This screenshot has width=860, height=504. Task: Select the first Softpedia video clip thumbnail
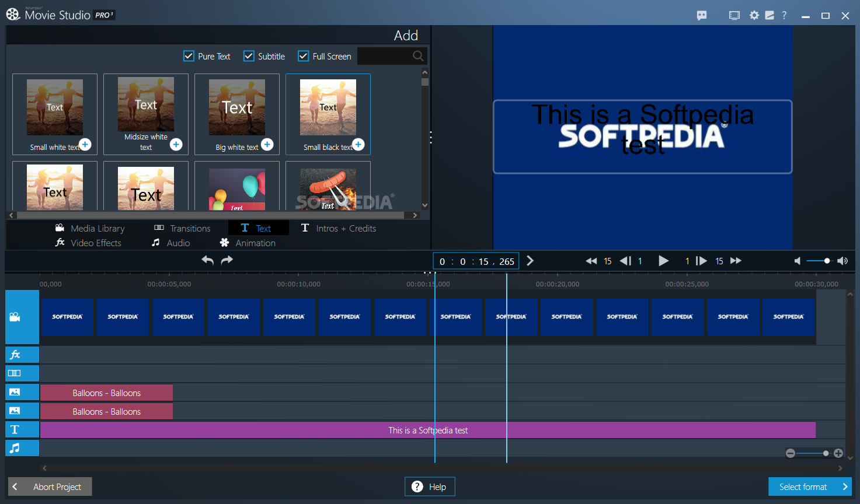(67, 317)
